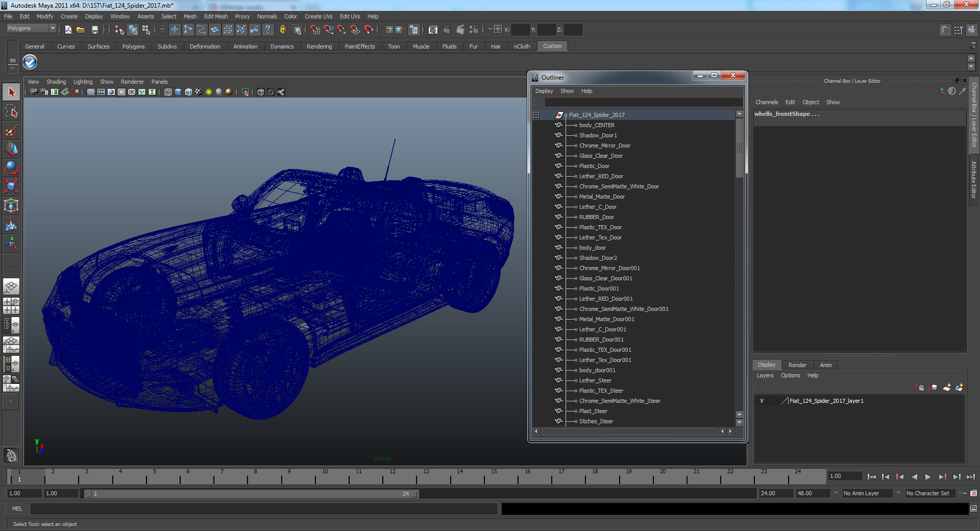
Task: Select the arrow Select Tool in toolbox
Action: pyautogui.click(x=11, y=92)
